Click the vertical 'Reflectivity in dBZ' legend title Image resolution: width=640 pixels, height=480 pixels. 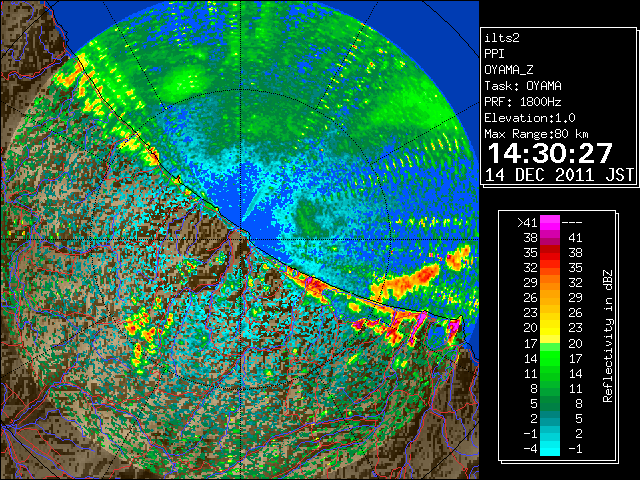pos(608,336)
